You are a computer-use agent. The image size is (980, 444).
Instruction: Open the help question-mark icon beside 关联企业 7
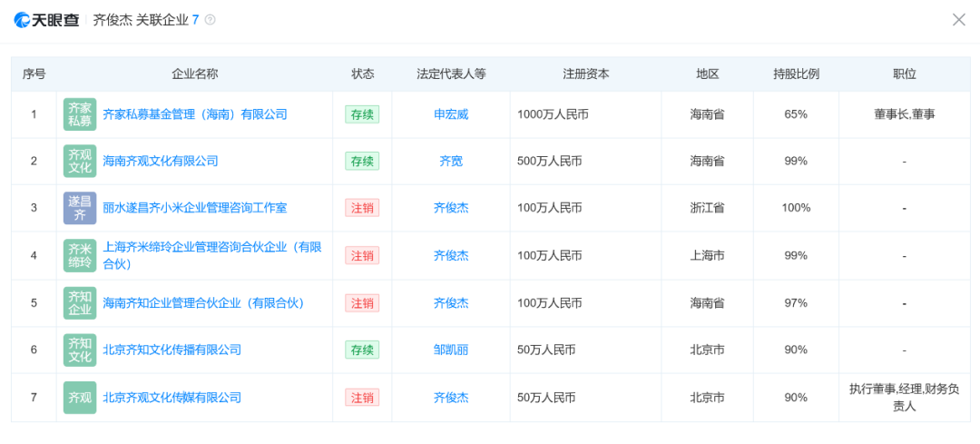point(210,20)
